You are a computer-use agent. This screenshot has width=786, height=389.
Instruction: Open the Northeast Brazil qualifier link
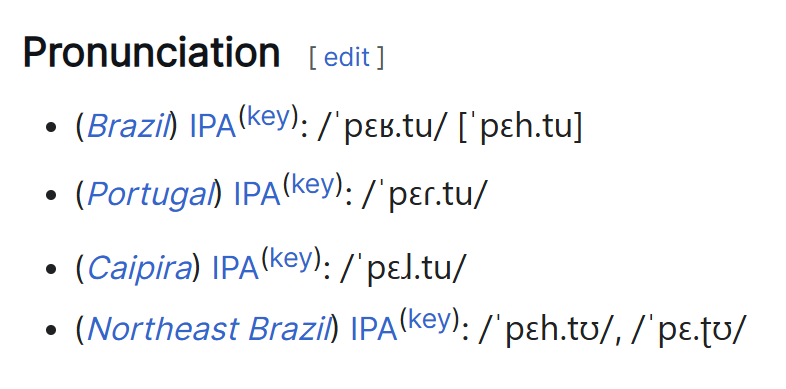209,329
